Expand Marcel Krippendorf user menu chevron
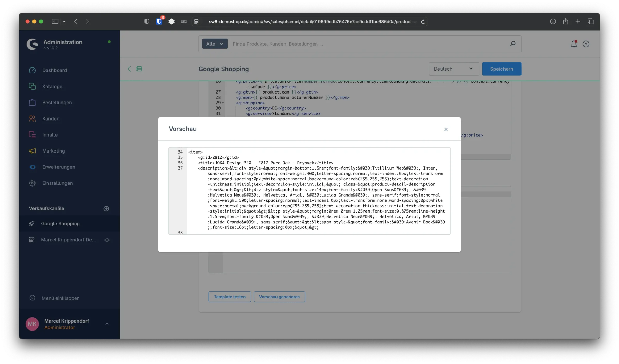This screenshot has width=619, height=364. point(107,324)
